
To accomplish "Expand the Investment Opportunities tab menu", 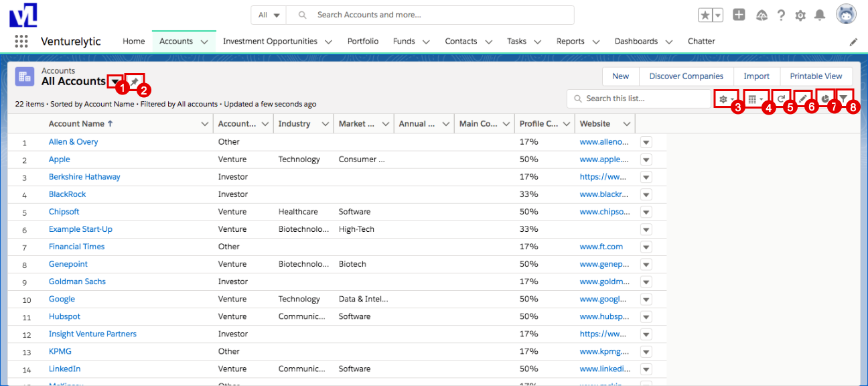I will 328,42.
